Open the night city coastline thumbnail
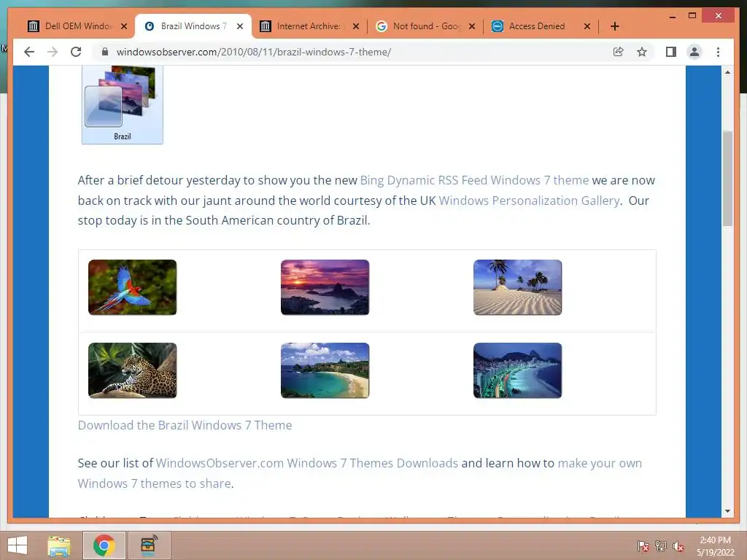This screenshot has height=560, width=747. point(517,370)
